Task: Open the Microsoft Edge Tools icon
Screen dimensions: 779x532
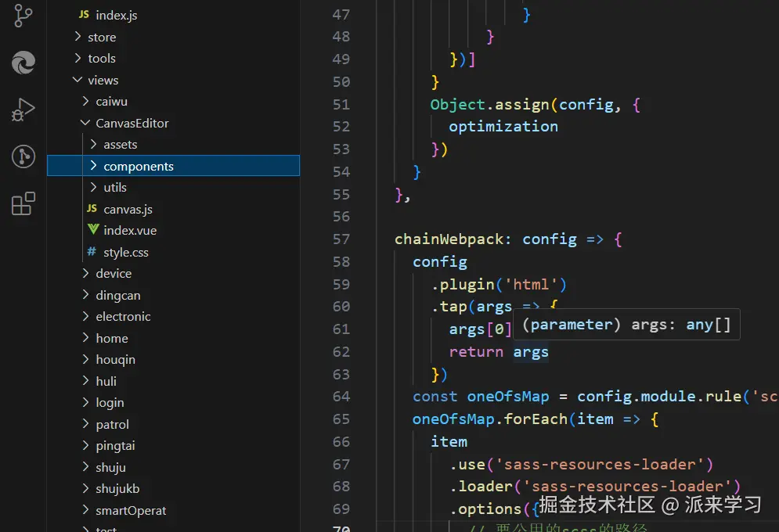Action: click(23, 63)
